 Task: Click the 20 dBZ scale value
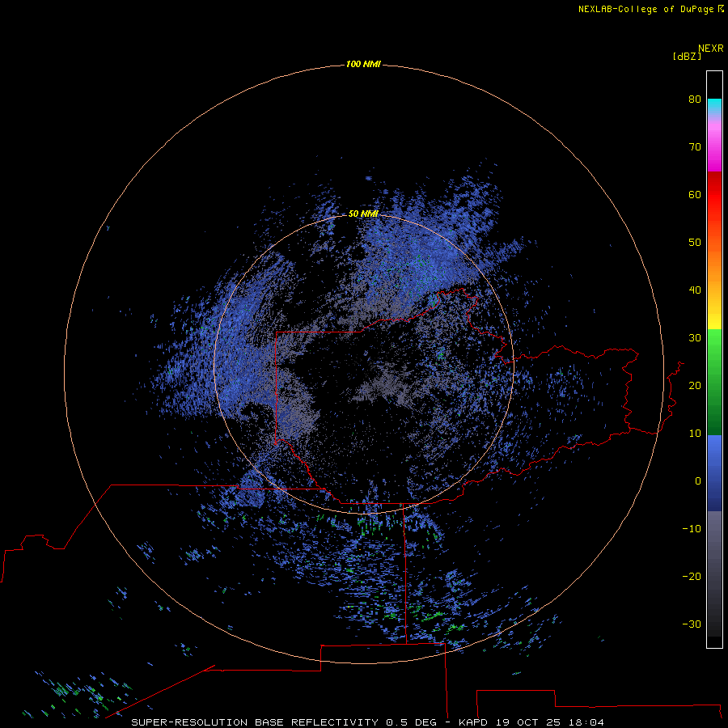[x=695, y=386]
